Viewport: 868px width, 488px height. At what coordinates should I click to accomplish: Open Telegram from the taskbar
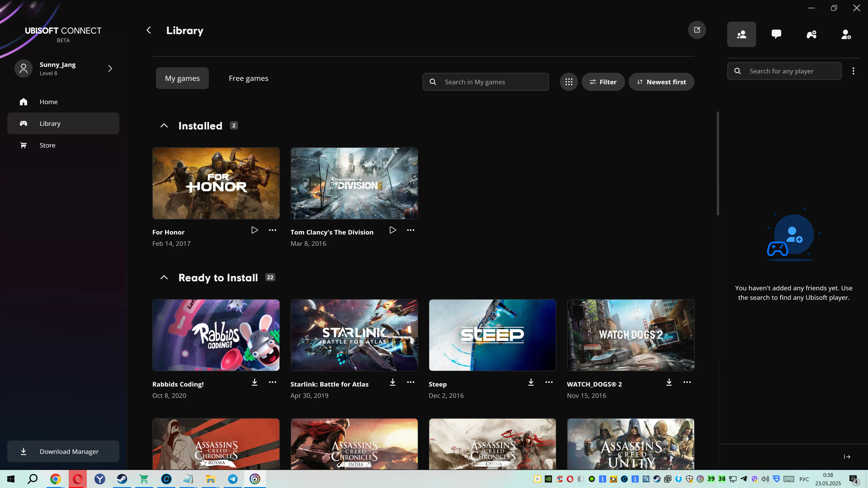pos(233,479)
